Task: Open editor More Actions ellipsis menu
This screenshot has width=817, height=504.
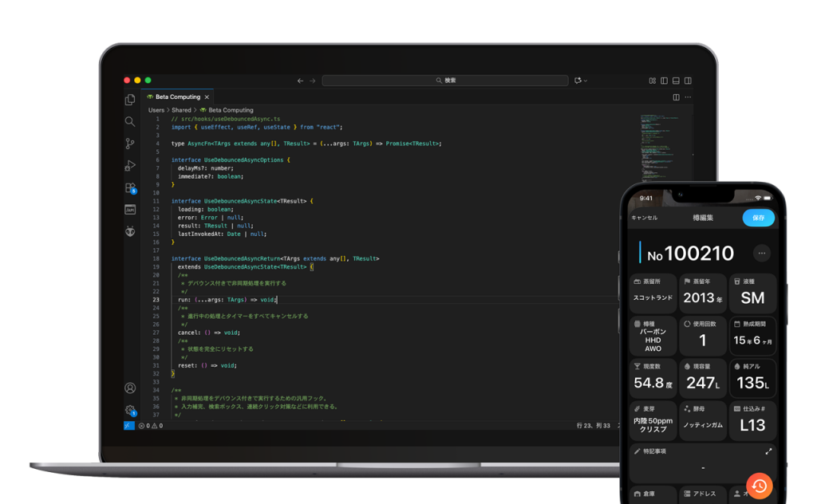Action: click(688, 97)
